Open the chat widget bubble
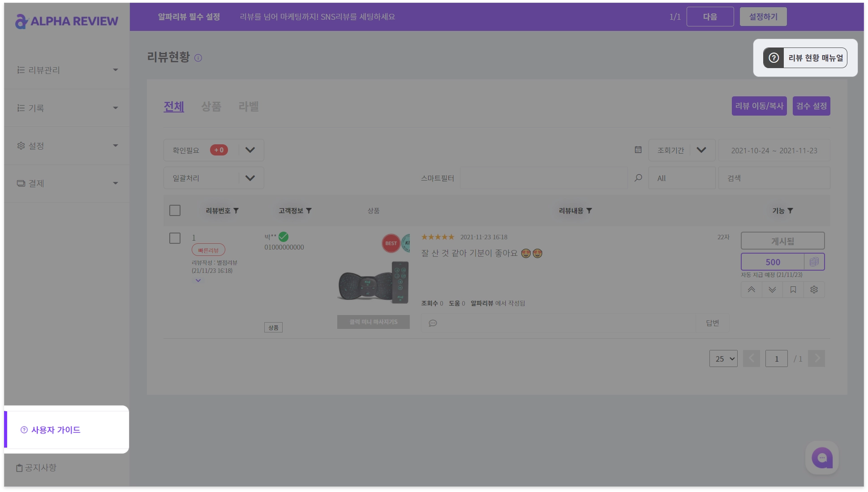The image size is (868, 492). pyautogui.click(x=822, y=458)
